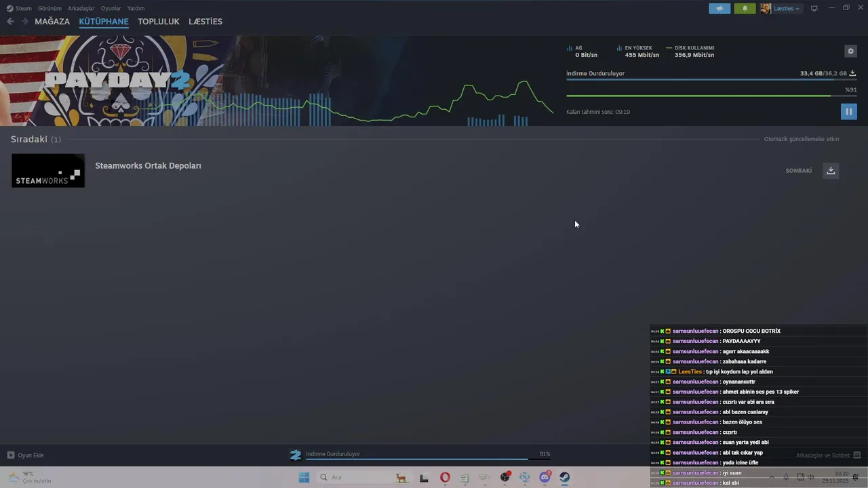Click Otomatik güncellemeler etkin text
Viewport: 868px width, 488px height.
coord(802,139)
